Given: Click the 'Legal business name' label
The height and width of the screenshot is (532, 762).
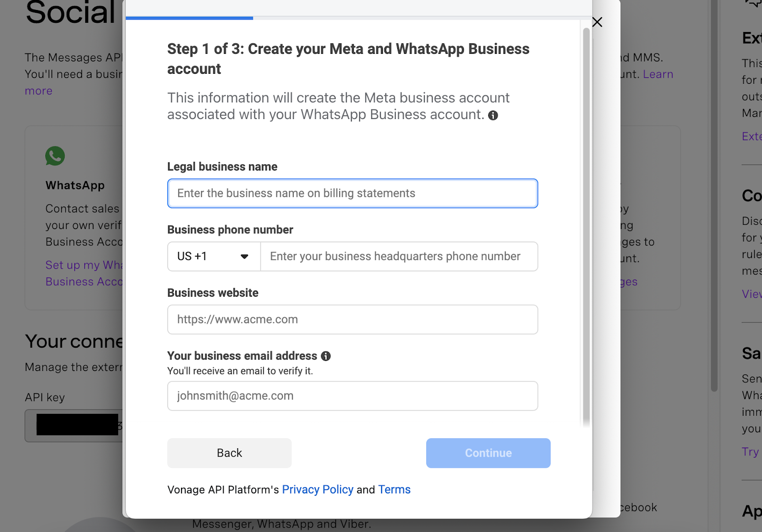Looking at the screenshot, I should [x=222, y=167].
